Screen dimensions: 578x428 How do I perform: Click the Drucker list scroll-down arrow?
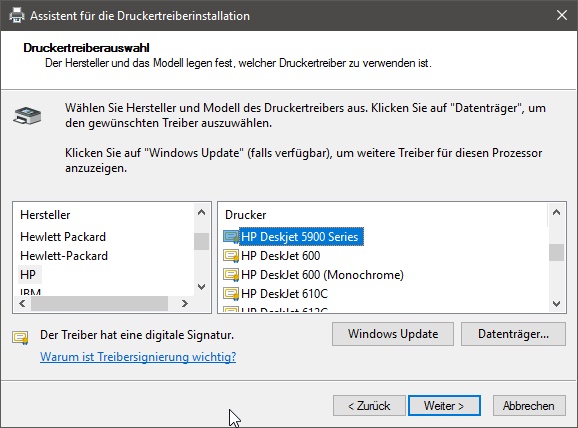[557, 304]
